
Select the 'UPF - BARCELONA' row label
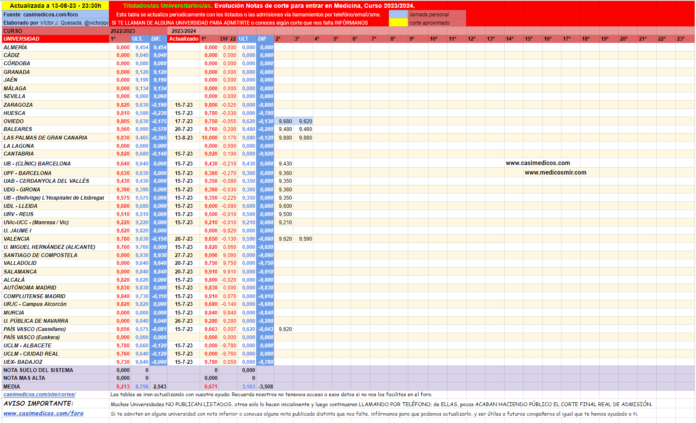(x=28, y=173)
